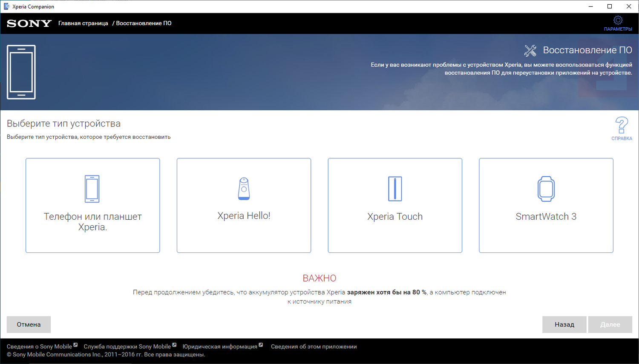The image size is (639, 364).
Task: Open external link icon after Служба поддержки
Action: coord(174,345)
